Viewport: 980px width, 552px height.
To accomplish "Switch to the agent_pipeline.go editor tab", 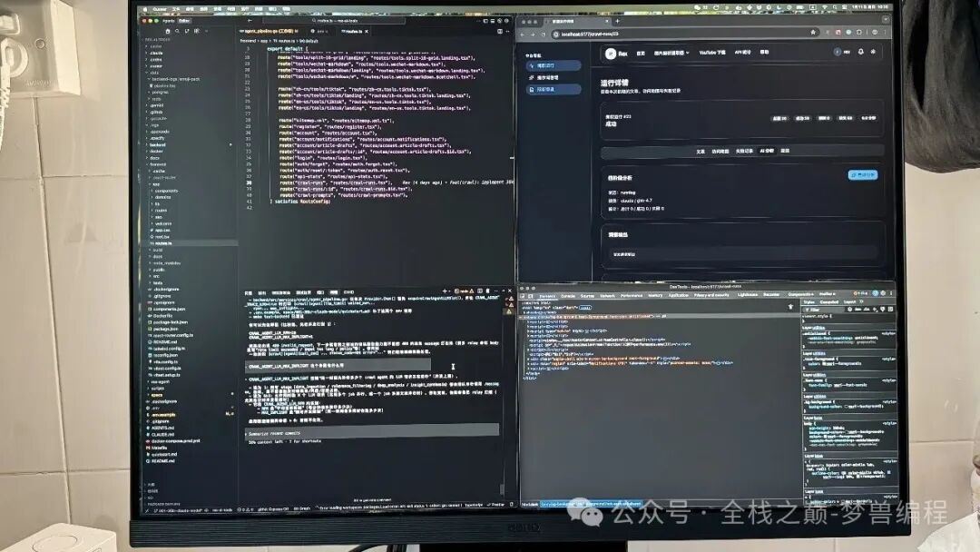I will 269,31.
